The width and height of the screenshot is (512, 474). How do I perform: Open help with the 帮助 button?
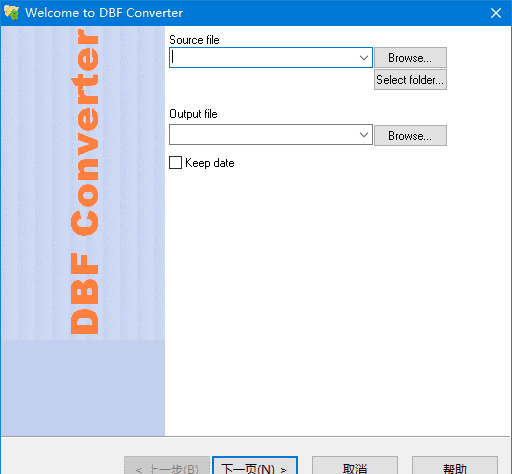pyautogui.click(x=455, y=466)
